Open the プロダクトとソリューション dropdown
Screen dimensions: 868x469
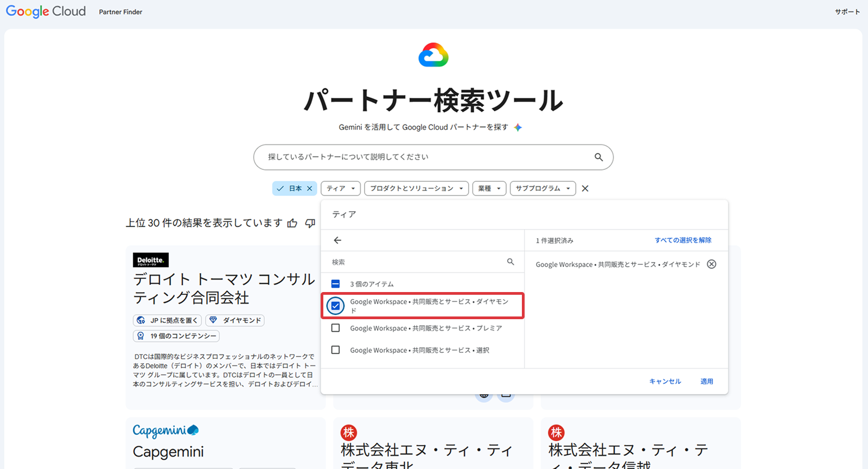417,188
